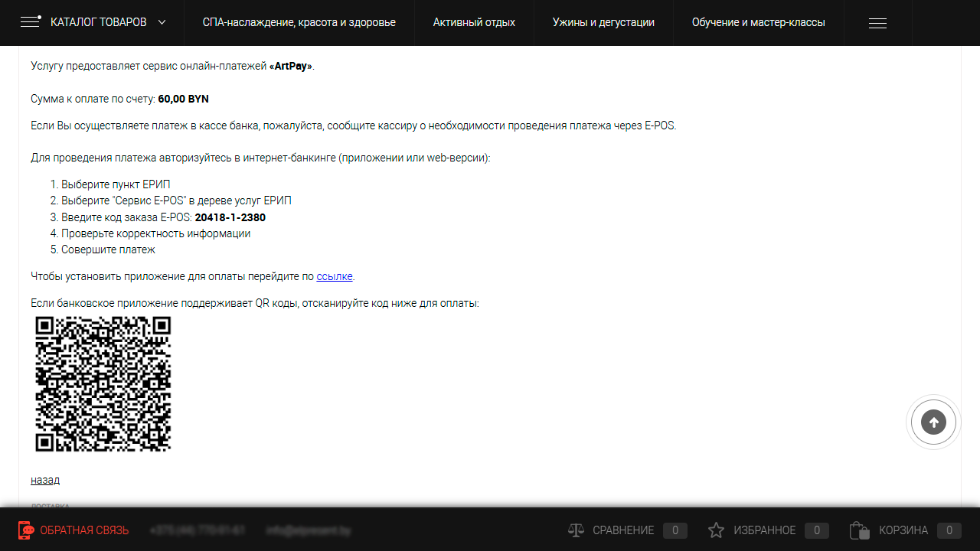The width and height of the screenshot is (980, 551).
Task: Expand the КАТАЛОГ ТОВАРОВ chevron arrow
Action: click(162, 22)
